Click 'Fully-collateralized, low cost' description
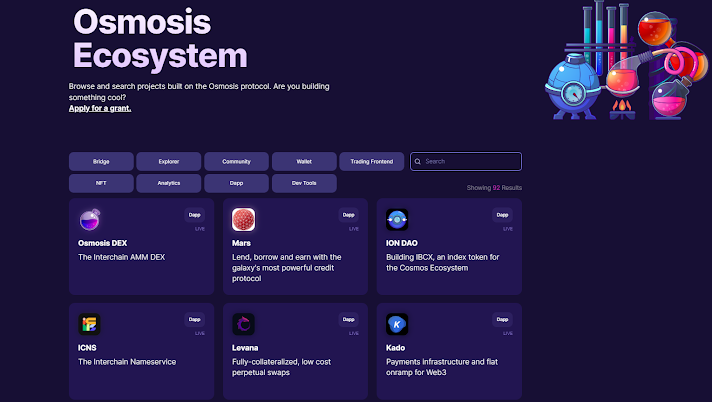This screenshot has height=402, width=712. click(x=282, y=367)
